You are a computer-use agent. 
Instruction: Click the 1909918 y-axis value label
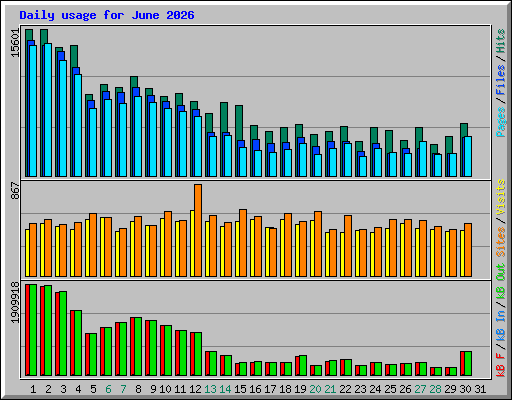click(x=15, y=302)
